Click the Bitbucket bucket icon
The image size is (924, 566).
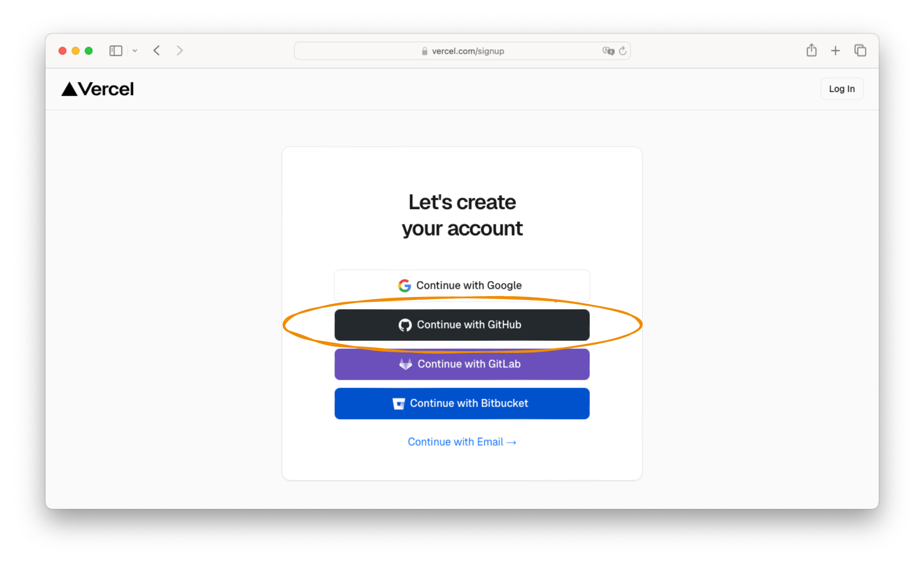pos(399,403)
